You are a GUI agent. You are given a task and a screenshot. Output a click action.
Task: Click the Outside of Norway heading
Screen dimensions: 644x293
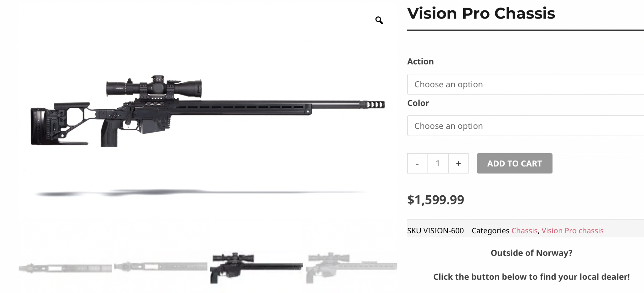[531, 253]
